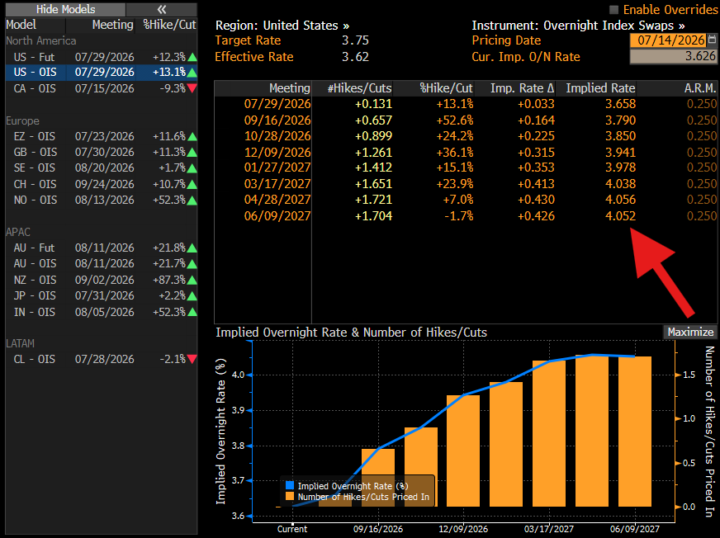The width and height of the screenshot is (720, 538).
Task: Sort by Imp. Rate Δ column header
Action: click(522, 88)
